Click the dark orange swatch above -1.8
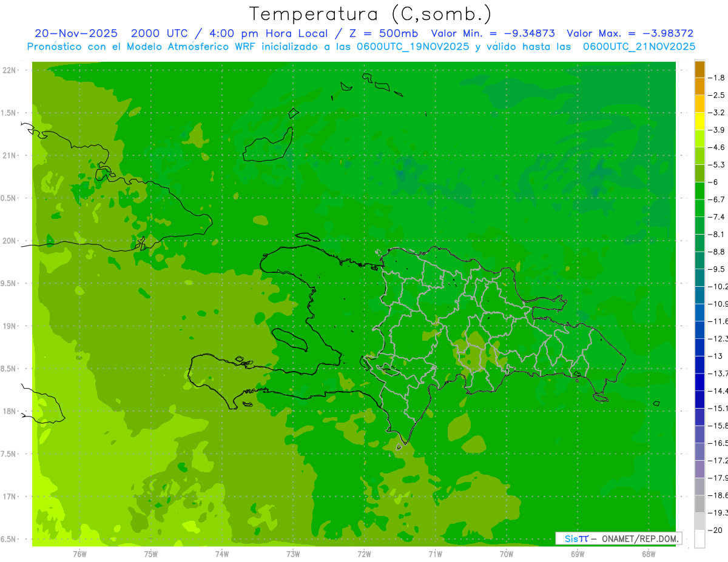Screen dimensions: 728x562 699,69
